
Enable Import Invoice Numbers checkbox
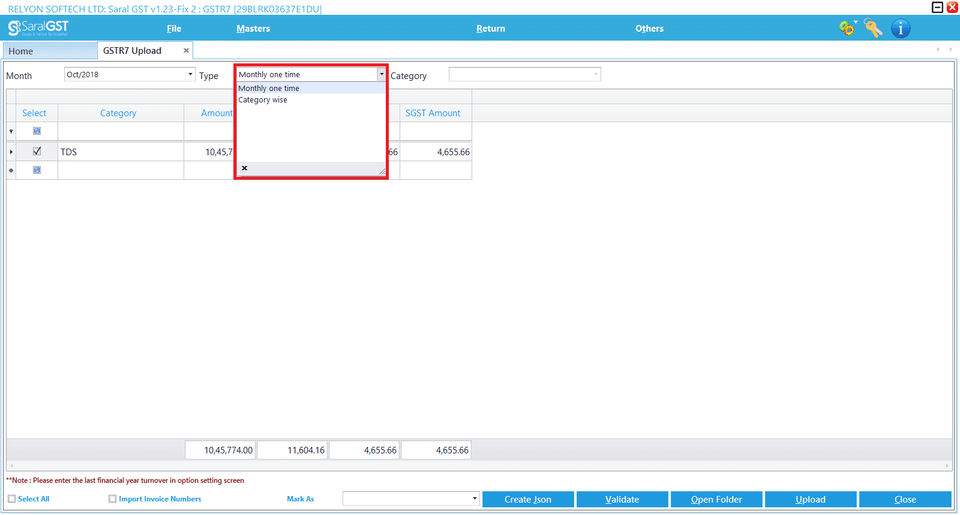pyautogui.click(x=112, y=499)
